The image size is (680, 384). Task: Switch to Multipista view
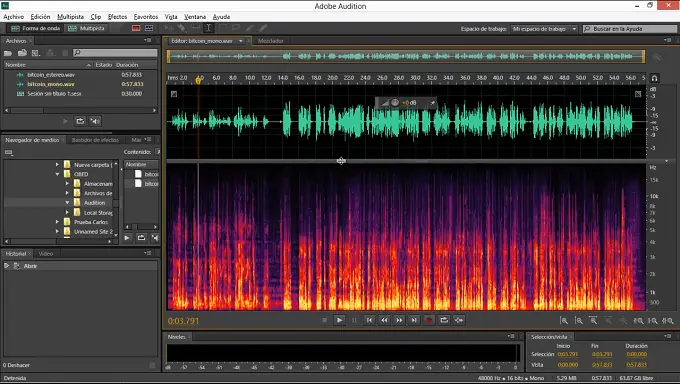coord(86,28)
